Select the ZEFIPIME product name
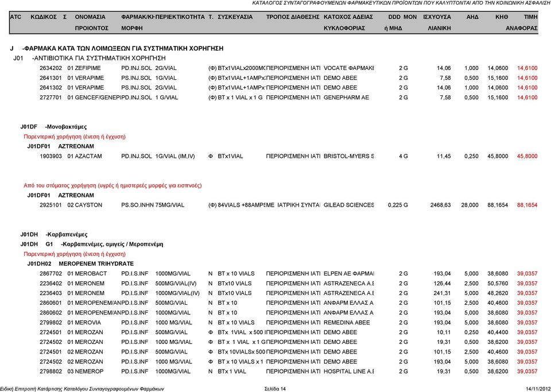The width and height of the screenshot is (551, 392). point(88,68)
